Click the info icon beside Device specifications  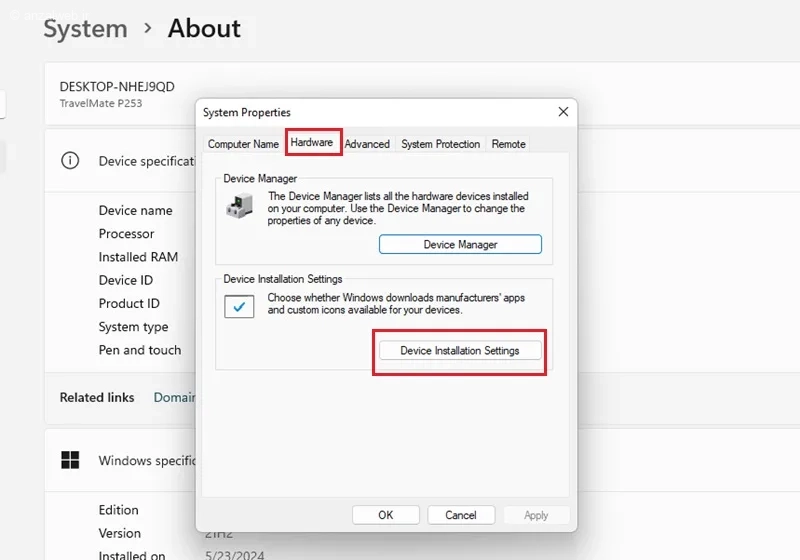[x=70, y=160]
